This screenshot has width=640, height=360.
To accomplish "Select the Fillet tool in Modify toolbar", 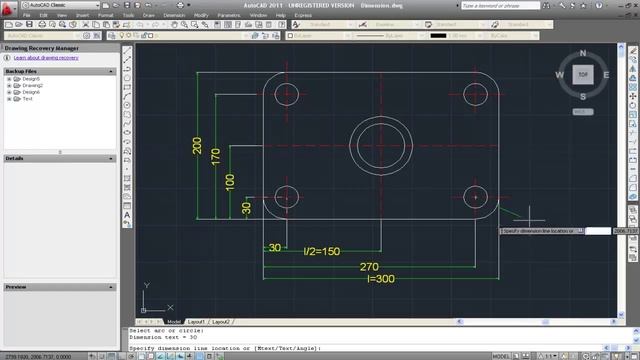I will pos(633,188).
